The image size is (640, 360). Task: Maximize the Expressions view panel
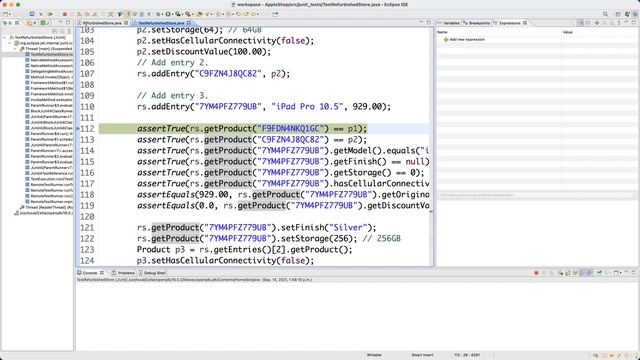[x=633, y=22]
